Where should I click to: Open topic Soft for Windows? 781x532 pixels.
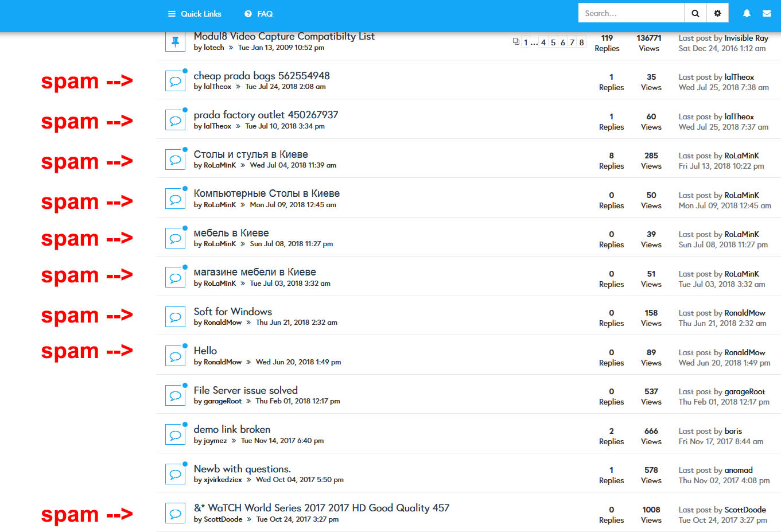(233, 312)
